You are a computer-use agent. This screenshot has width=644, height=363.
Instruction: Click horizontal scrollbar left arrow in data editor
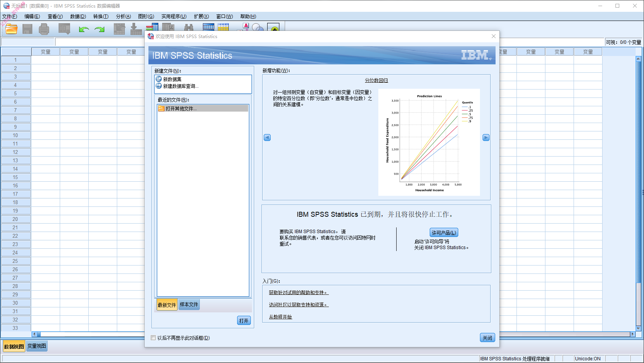coord(34,334)
